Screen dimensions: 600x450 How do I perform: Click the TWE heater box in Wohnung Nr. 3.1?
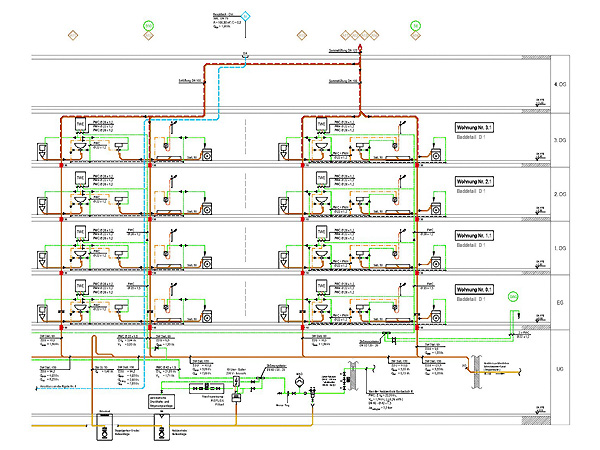(321, 124)
